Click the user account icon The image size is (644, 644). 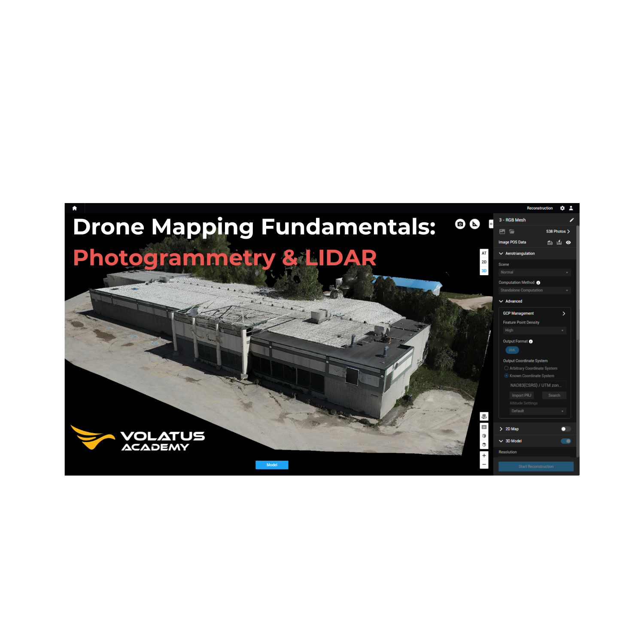click(x=571, y=208)
